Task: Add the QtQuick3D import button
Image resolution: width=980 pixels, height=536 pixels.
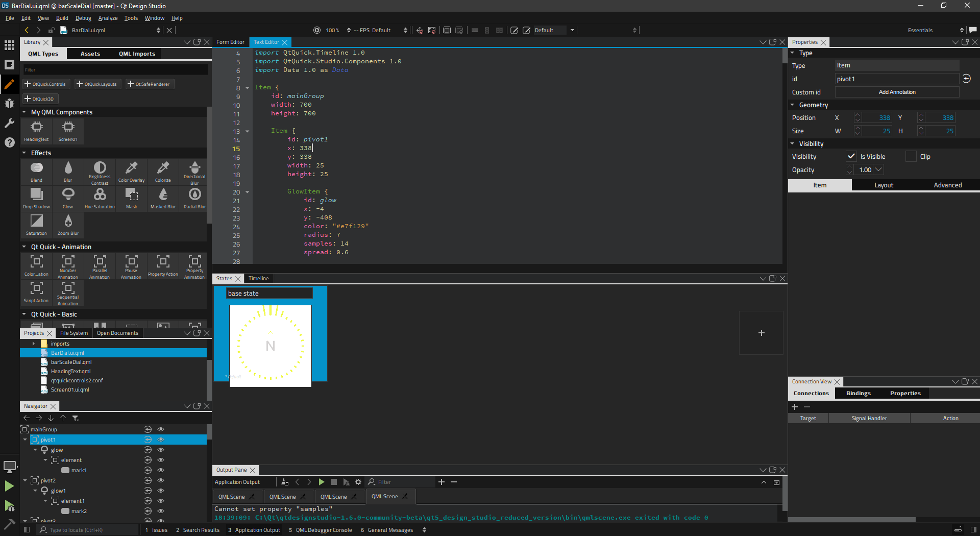Action: click(x=40, y=99)
